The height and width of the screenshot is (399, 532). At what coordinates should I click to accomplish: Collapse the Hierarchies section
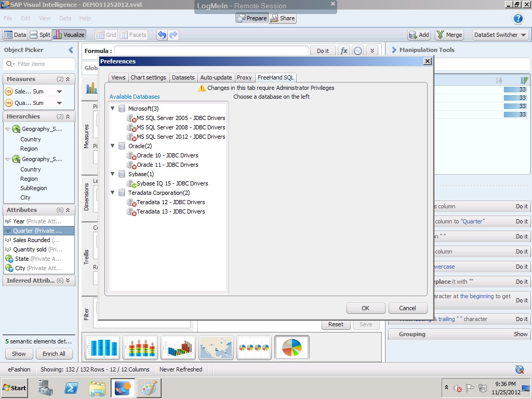68,116
